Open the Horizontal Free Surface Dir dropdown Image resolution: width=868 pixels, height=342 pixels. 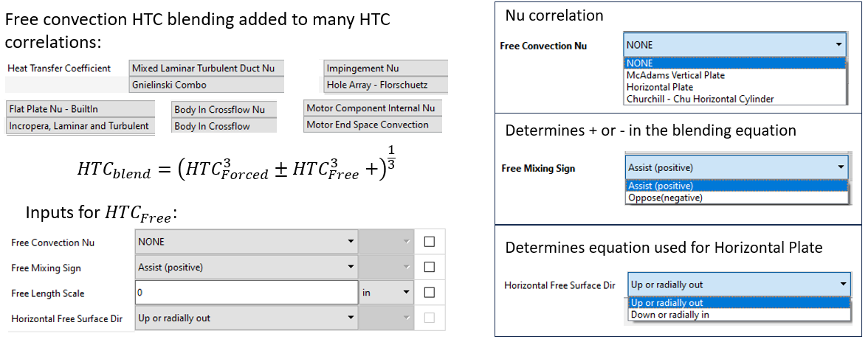[x=246, y=318]
